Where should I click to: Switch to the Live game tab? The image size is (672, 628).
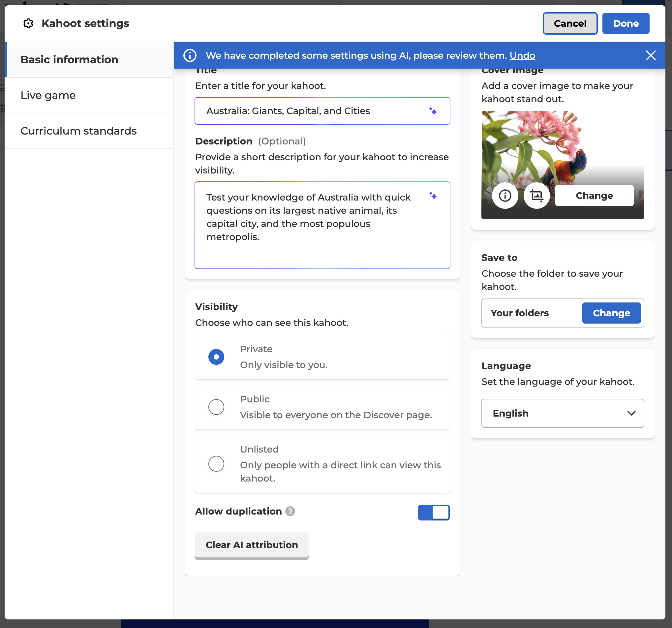(90, 95)
